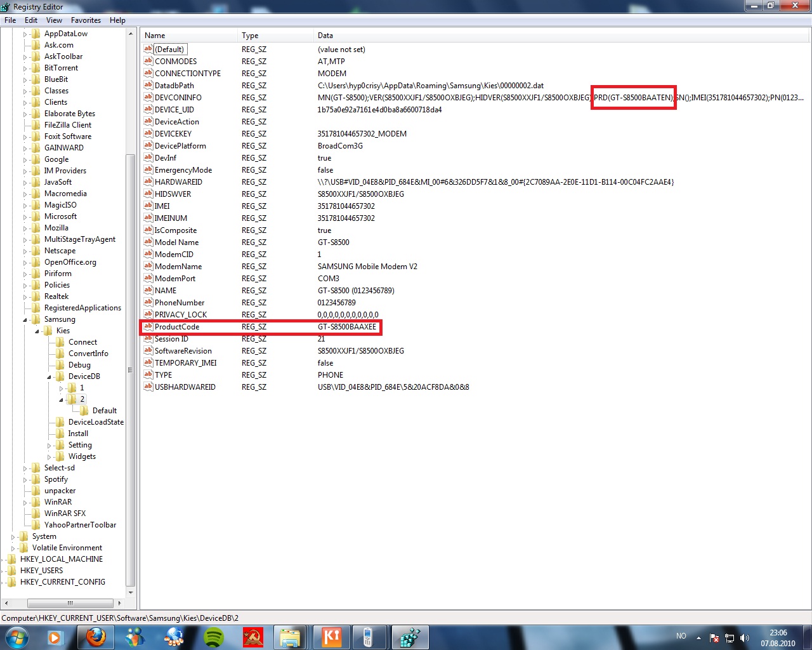The image size is (812, 650).
Task: Click the Kies folder icon in tree
Action: pyautogui.click(x=48, y=331)
